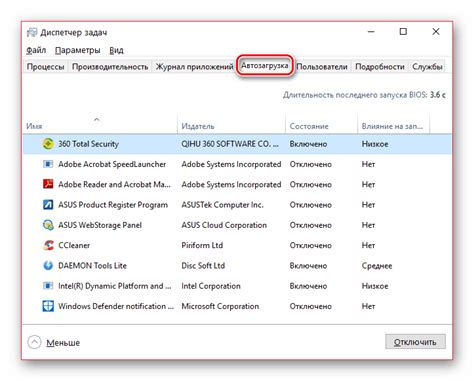Click Включено status in DAEMON Tools row
474x381 pixels.
tap(308, 266)
